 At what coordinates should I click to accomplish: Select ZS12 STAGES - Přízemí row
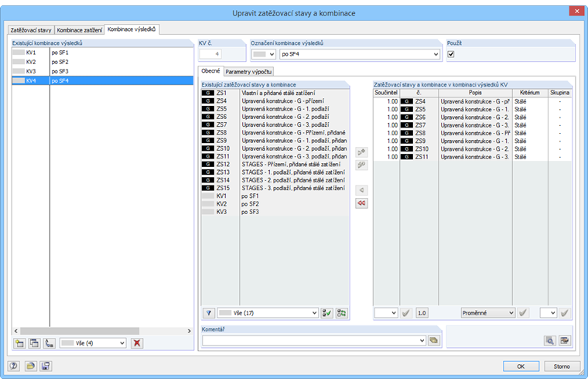(275, 164)
